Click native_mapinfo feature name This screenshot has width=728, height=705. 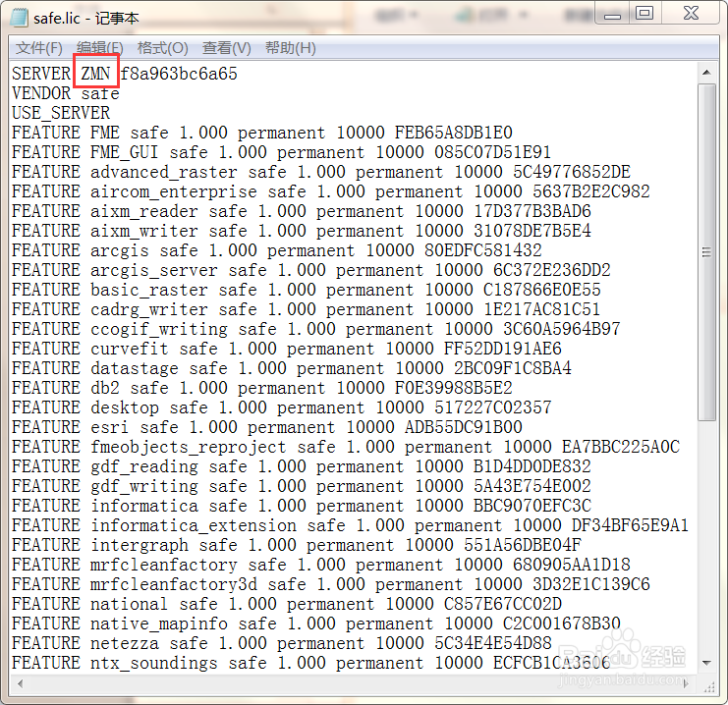point(159,624)
